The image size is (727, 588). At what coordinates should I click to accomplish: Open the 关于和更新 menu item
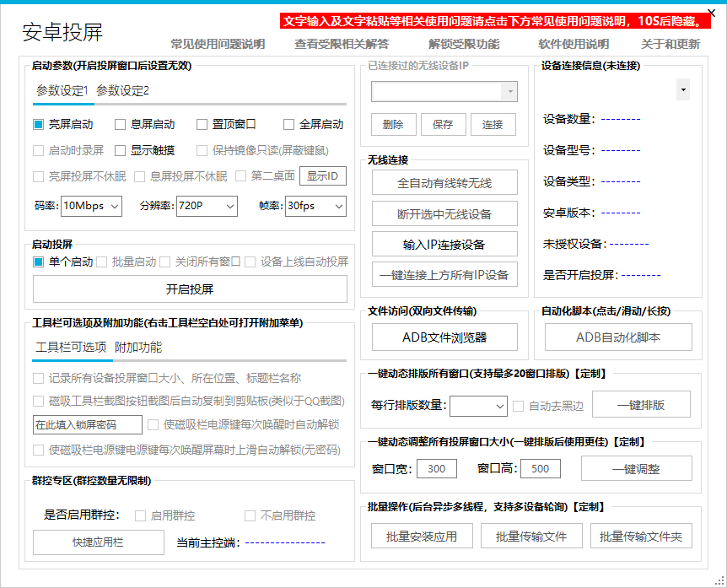click(x=670, y=45)
